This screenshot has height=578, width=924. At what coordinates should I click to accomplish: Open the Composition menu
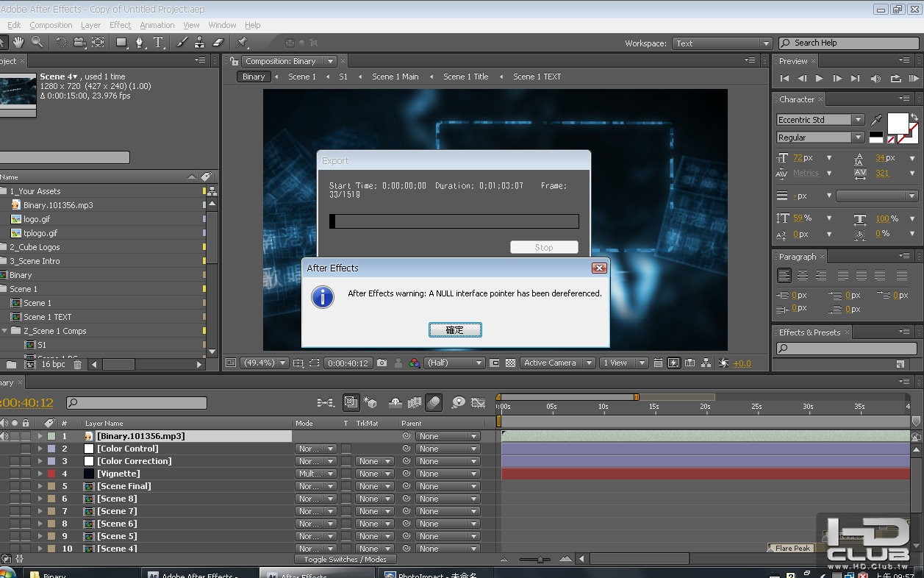[x=51, y=25]
